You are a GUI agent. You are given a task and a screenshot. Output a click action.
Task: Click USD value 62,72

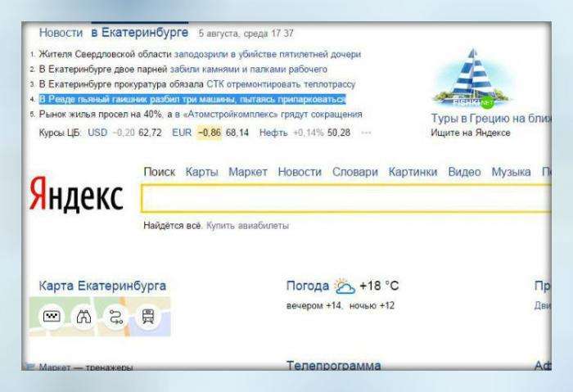pyautogui.click(x=150, y=133)
